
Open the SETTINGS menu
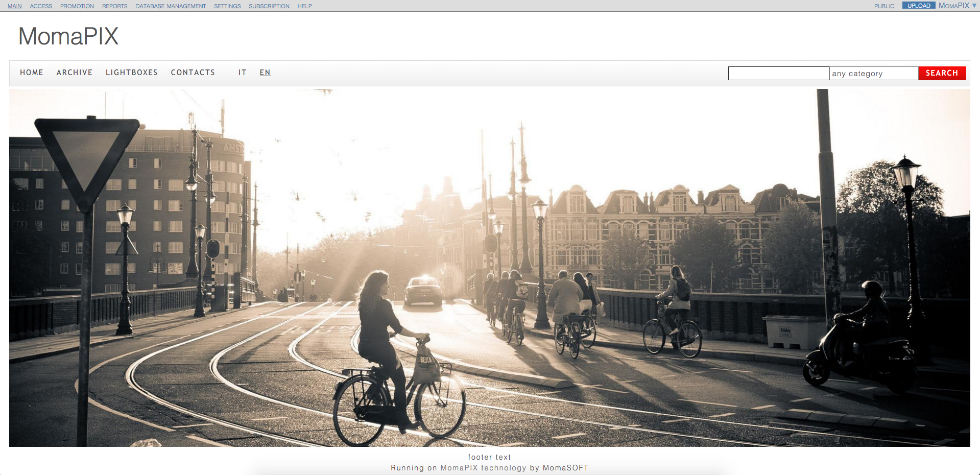point(227,6)
